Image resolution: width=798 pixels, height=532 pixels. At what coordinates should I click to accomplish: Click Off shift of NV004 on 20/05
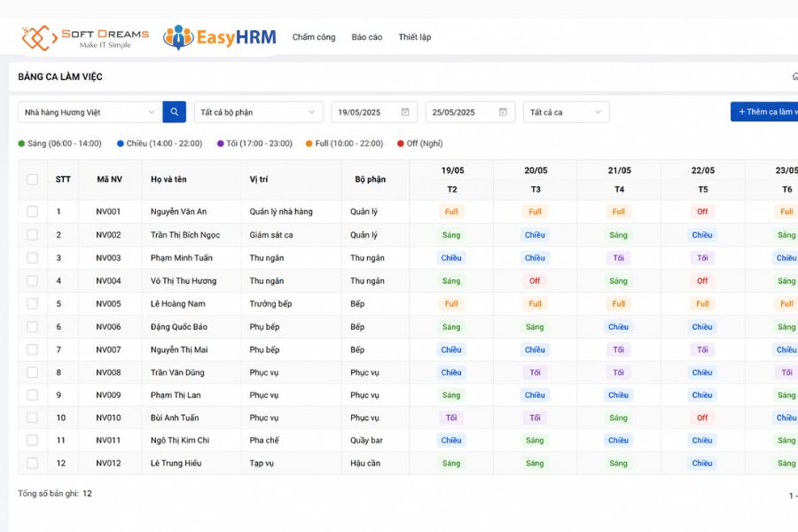535,280
